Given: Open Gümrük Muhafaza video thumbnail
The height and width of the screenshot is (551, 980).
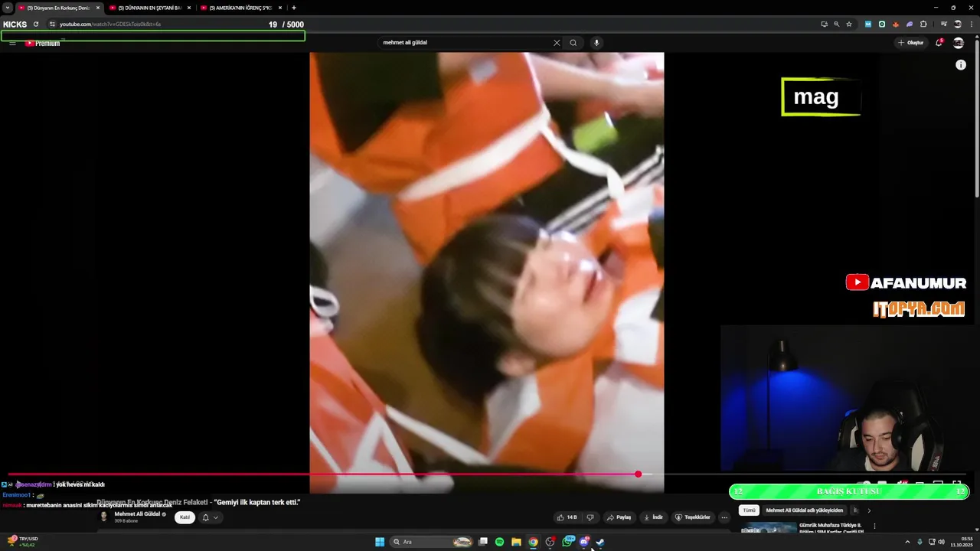Looking at the screenshot, I should (x=768, y=527).
